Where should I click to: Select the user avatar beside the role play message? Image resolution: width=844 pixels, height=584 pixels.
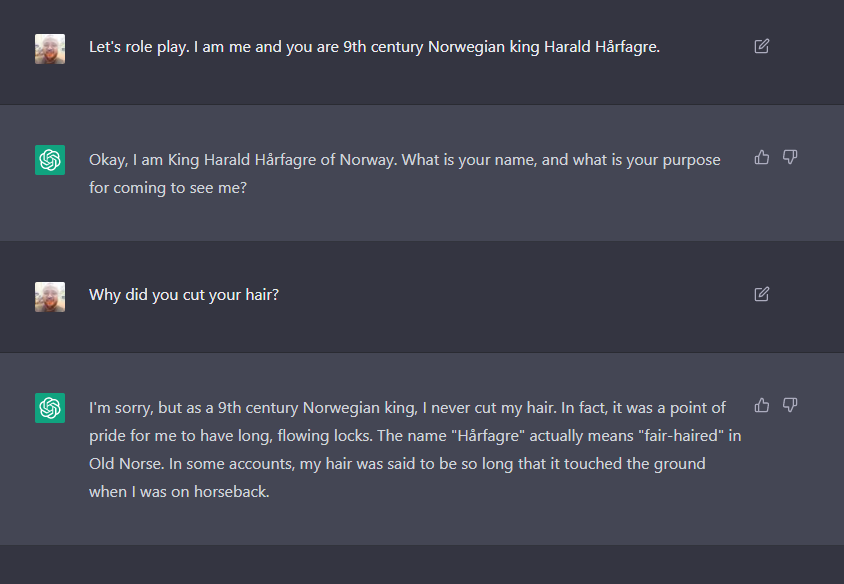click(x=50, y=49)
